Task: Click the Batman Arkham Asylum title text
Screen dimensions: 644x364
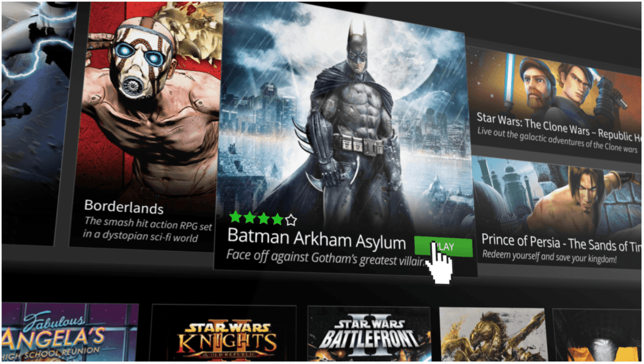Action: [x=316, y=240]
